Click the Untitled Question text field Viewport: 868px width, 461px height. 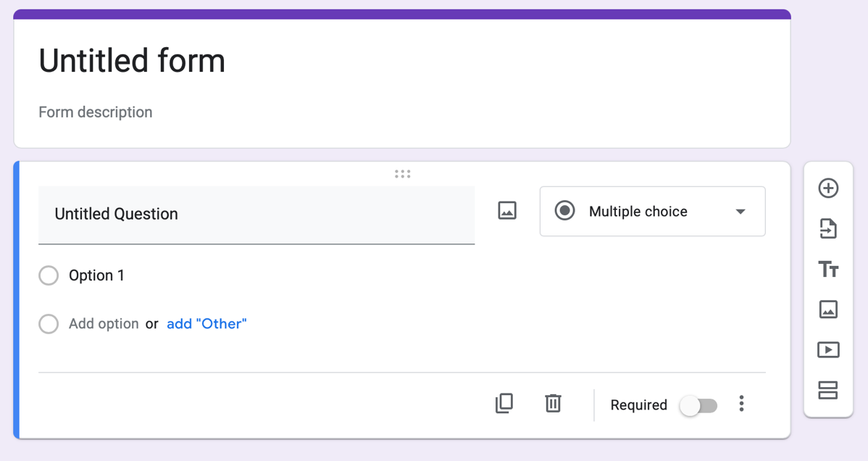tap(256, 215)
